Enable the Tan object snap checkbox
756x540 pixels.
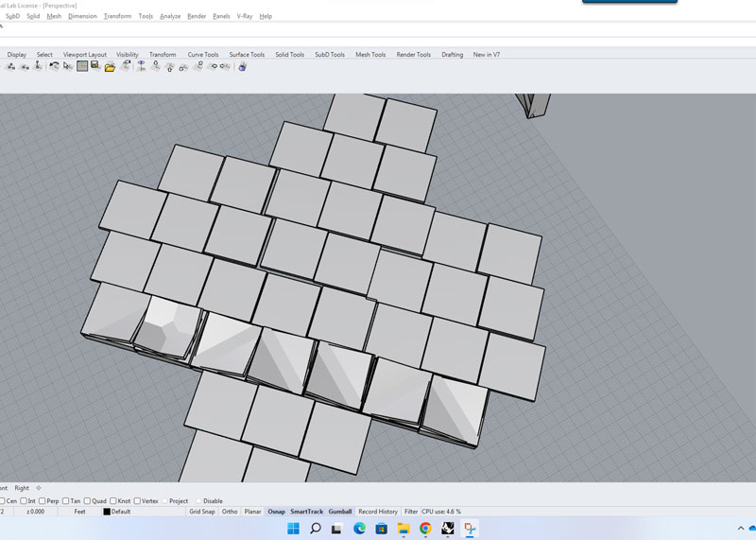pyautogui.click(x=65, y=501)
